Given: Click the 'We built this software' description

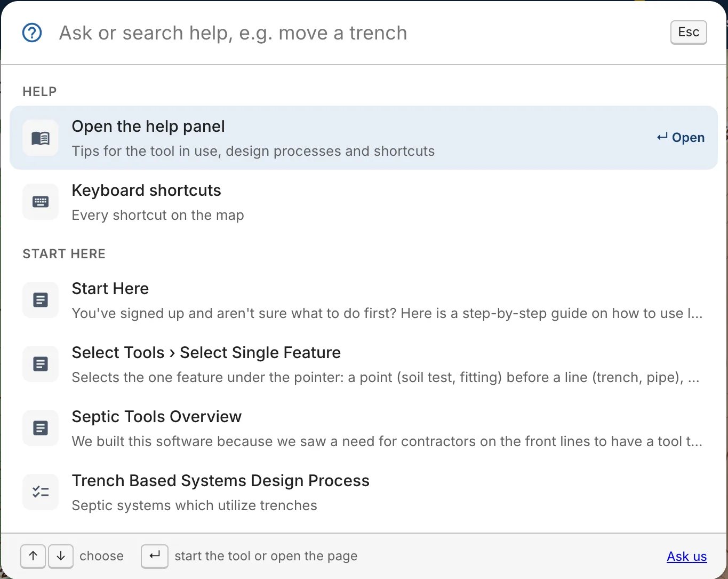Looking at the screenshot, I should (387, 441).
